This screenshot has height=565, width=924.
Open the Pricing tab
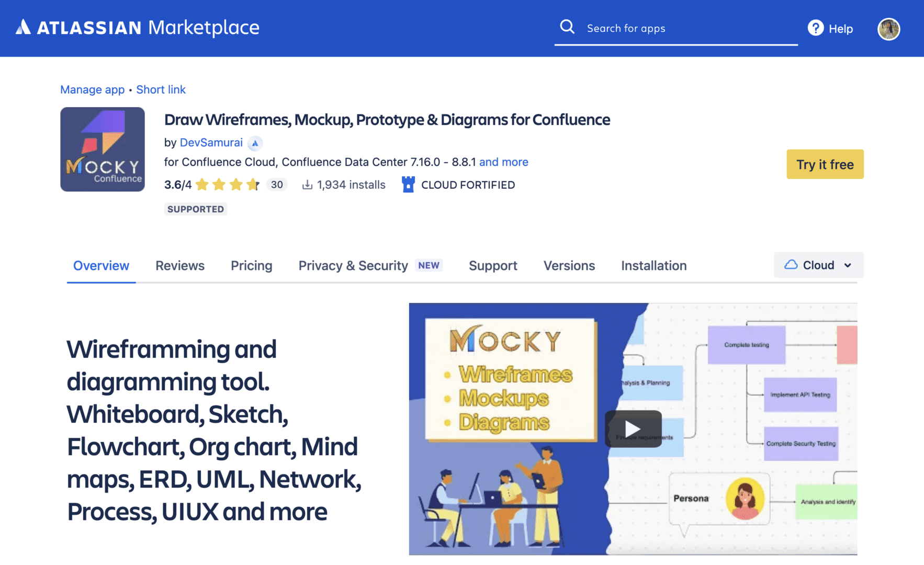252,266
